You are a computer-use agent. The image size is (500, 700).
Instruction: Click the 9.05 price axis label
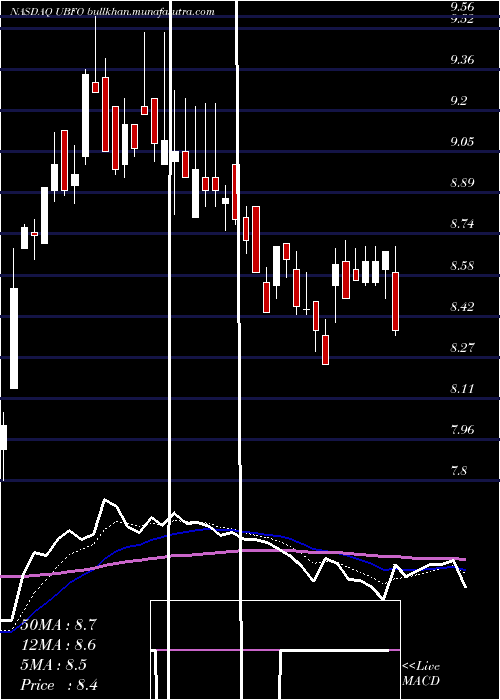(x=462, y=142)
